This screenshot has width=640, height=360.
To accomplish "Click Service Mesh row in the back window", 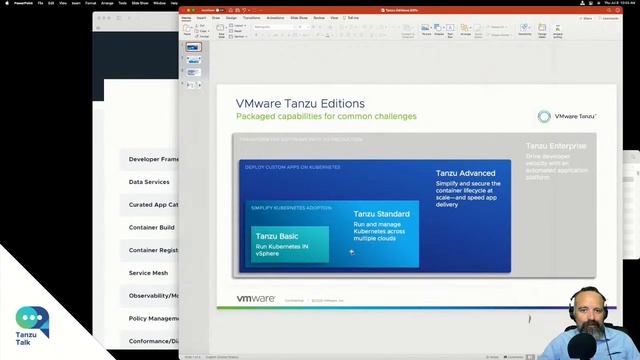I will coord(149,273).
